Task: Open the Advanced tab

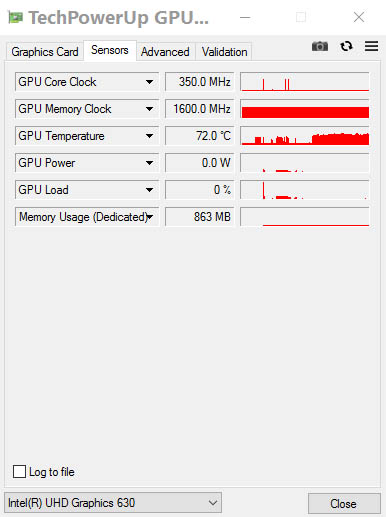Action: point(165,52)
